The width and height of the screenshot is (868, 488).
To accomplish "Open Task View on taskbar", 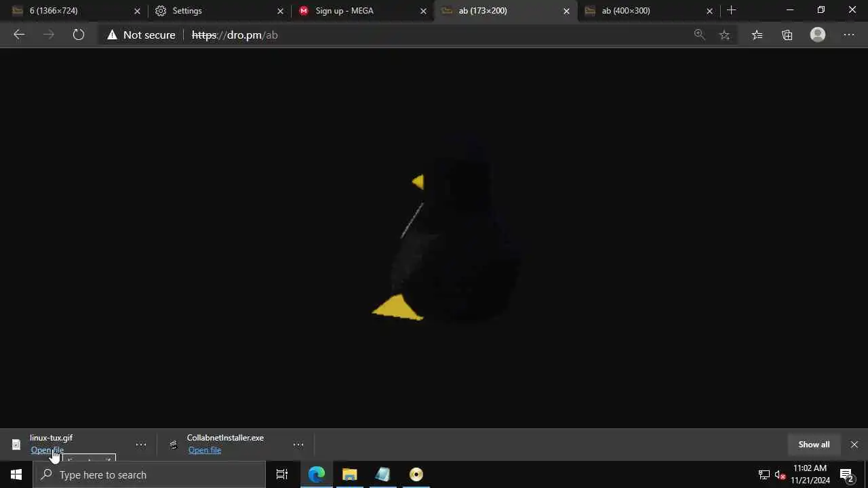I will pos(282,474).
